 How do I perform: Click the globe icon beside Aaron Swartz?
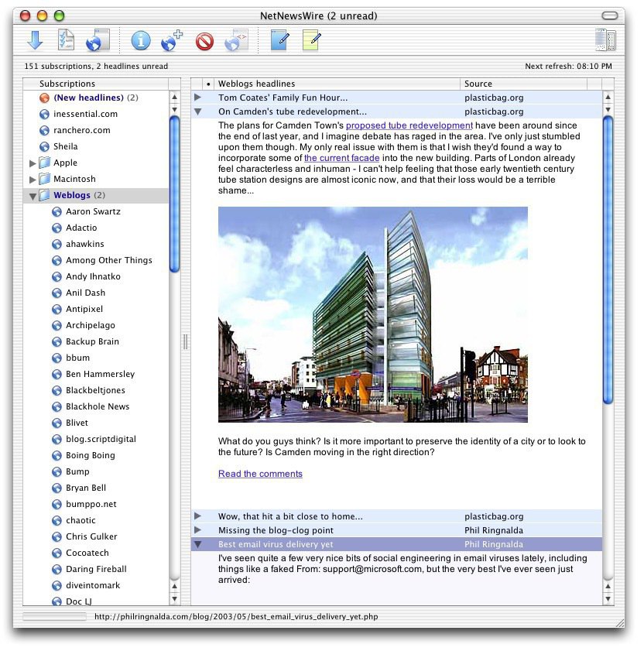pos(57,212)
